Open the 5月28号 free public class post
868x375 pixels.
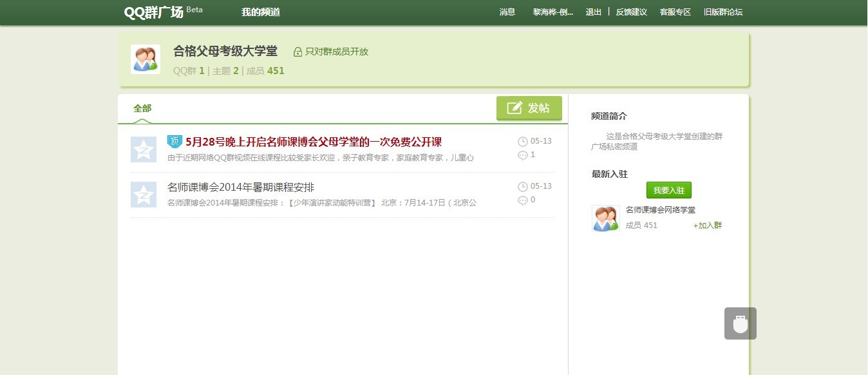[x=313, y=142]
